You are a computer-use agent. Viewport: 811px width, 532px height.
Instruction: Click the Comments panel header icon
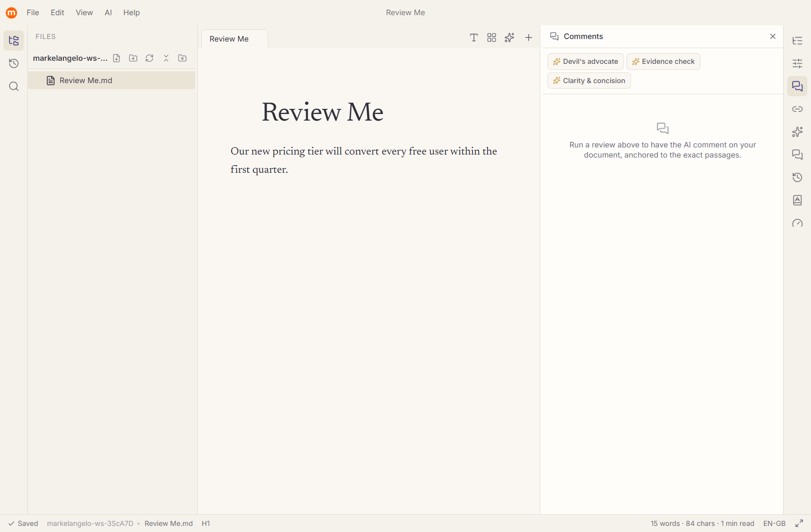point(555,36)
